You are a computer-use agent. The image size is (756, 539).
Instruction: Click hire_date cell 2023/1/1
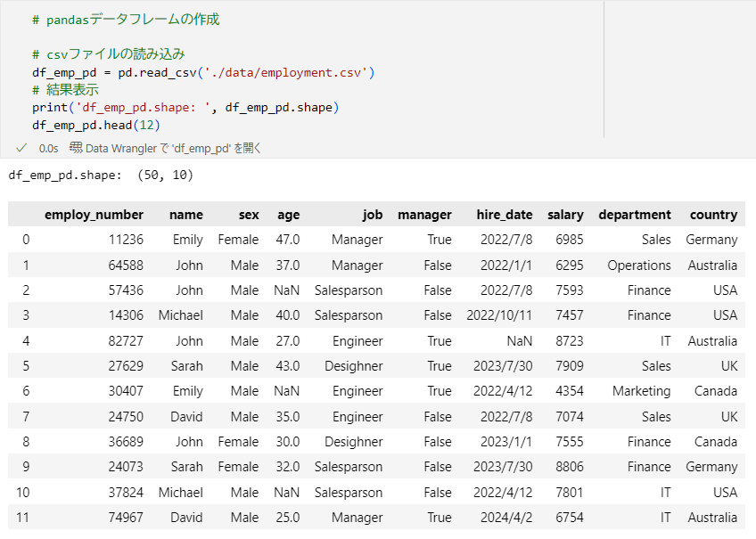506,442
